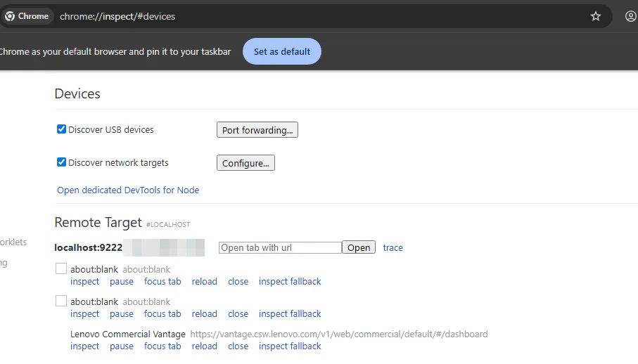This screenshot has width=638, height=364.
Task: Focus the Open tab with url field
Action: click(x=280, y=247)
